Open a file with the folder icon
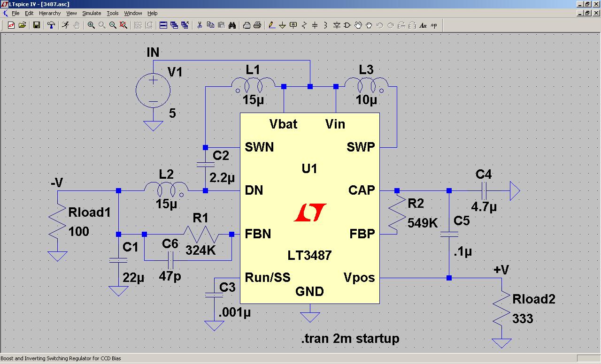The width and height of the screenshot is (601, 364). (22, 25)
